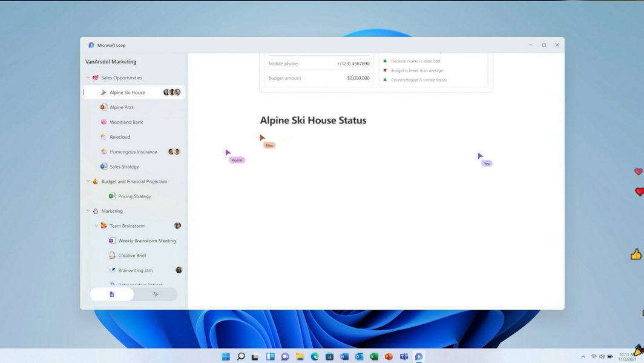The image size is (644, 363).
Task: Click Budget and Financial Projection label
Action: (x=134, y=181)
